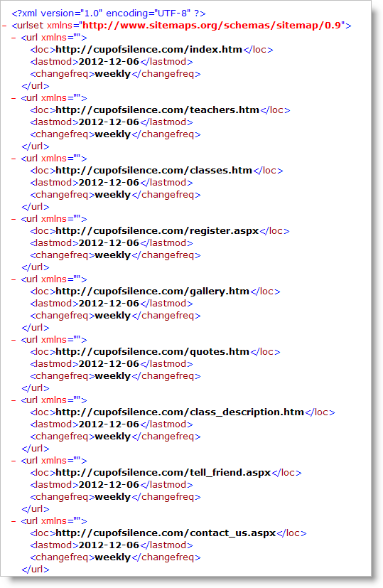Collapse the url node containing register.aspx
The width and height of the screenshot is (383, 588).
click(14, 218)
